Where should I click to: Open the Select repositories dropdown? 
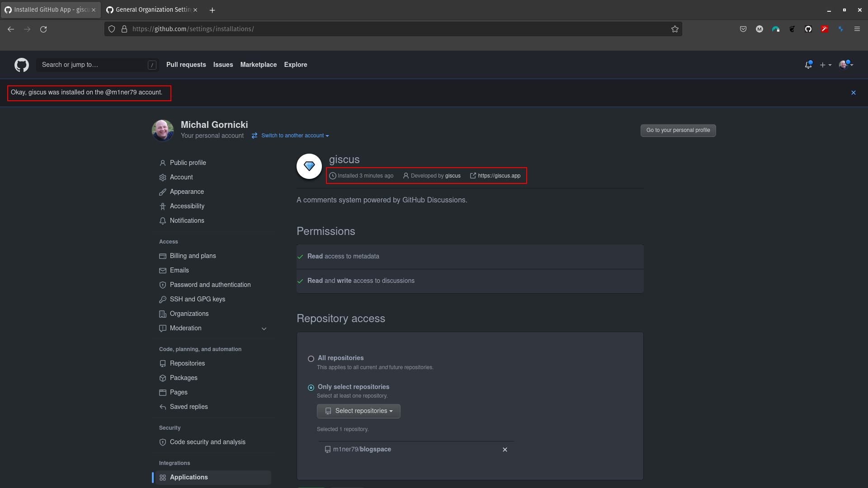pyautogui.click(x=359, y=411)
